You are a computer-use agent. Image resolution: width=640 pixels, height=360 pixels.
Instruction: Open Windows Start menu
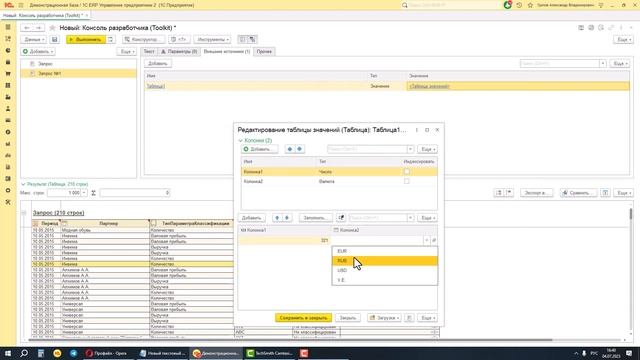pos(8,353)
